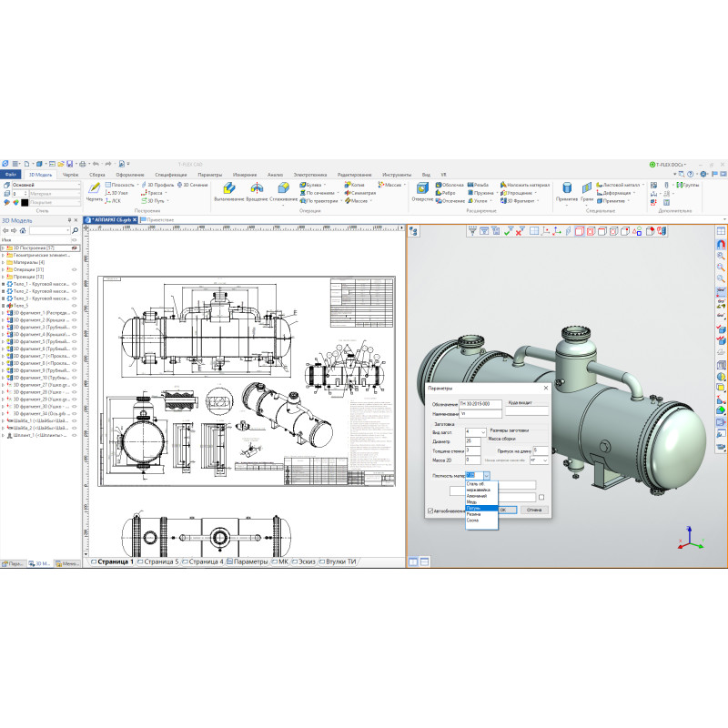Select the Примитив tool in ribbon
This screenshot has width=728, height=728.
tap(566, 190)
